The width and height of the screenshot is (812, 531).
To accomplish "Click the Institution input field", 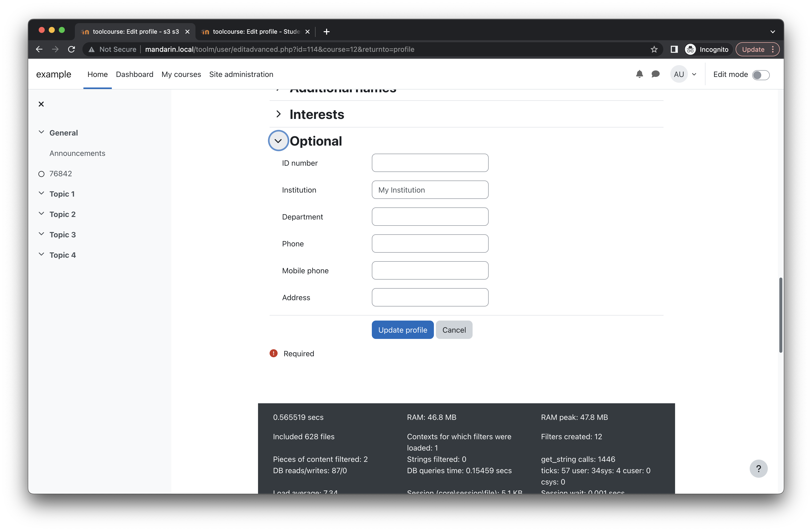I will 430,190.
